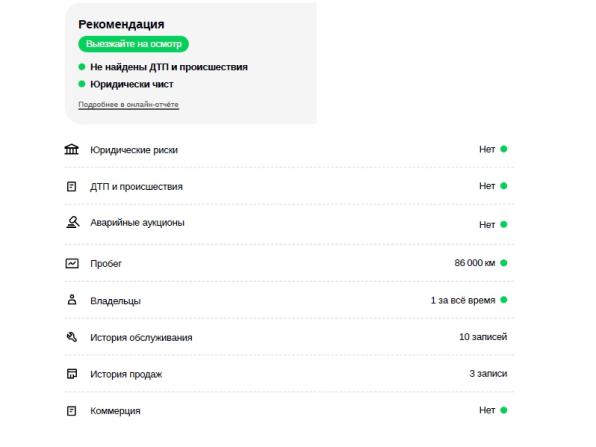Click the wrench icon beside История обслуживания
The image size is (596, 447).
coord(72,337)
